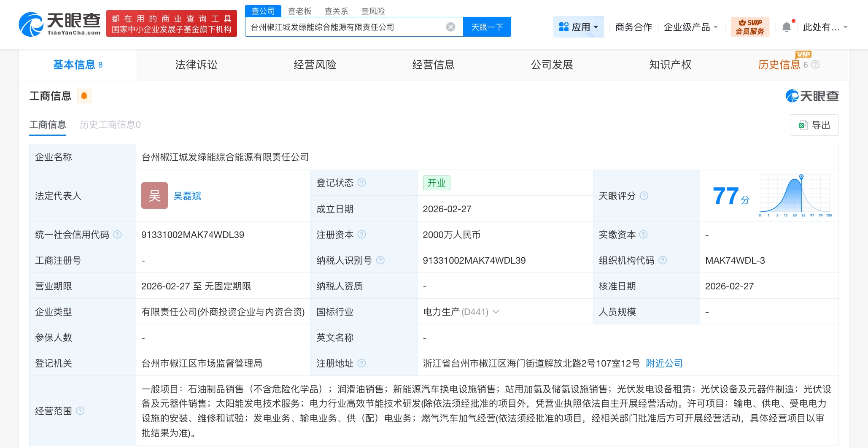
Task: Expand 电力生产 industry classification chevron
Action: pos(496,312)
